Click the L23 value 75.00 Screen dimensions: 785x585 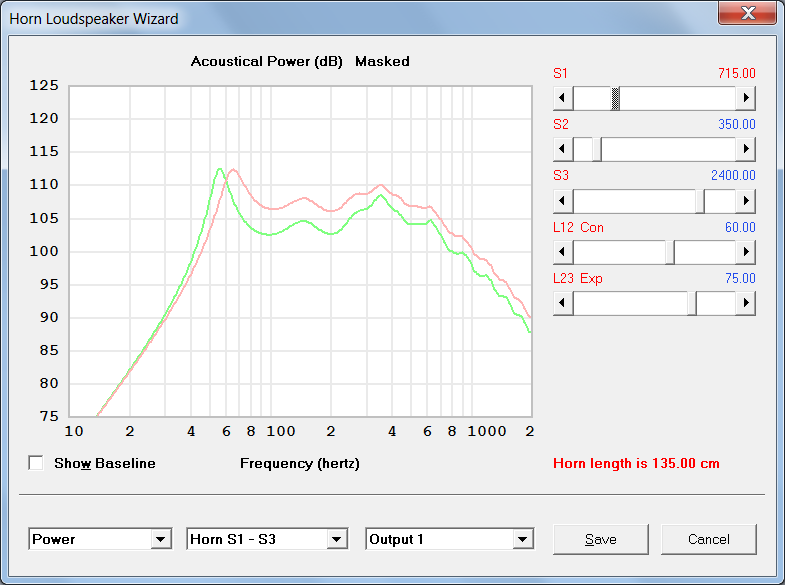[x=740, y=279]
